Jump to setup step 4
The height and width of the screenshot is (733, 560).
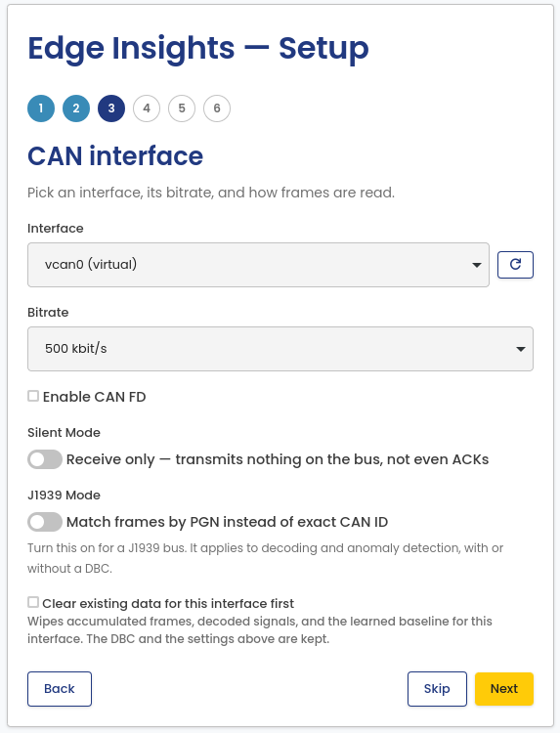(x=147, y=108)
